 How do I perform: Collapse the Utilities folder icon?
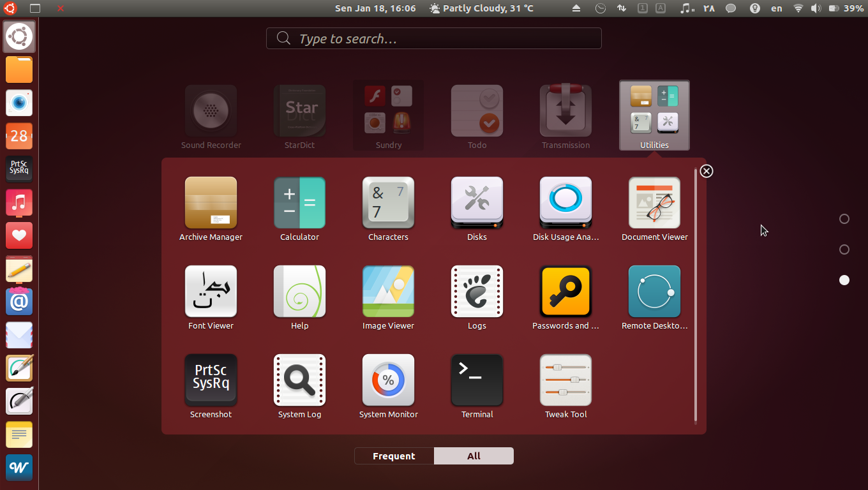(654, 115)
